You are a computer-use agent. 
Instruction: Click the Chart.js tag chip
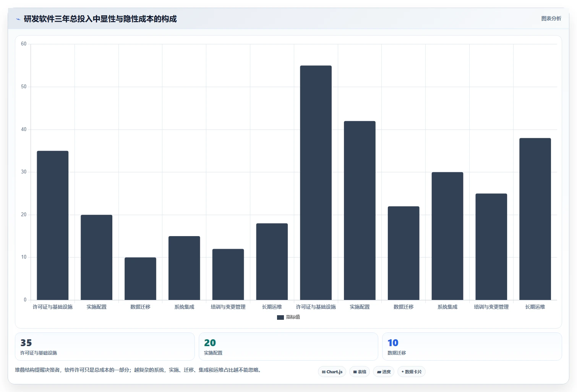pos(332,372)
